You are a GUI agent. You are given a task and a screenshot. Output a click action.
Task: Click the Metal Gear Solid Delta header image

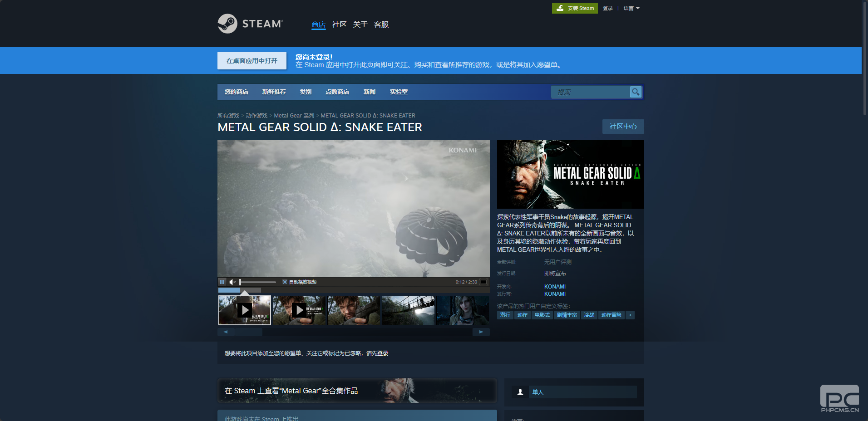point(571,174)
